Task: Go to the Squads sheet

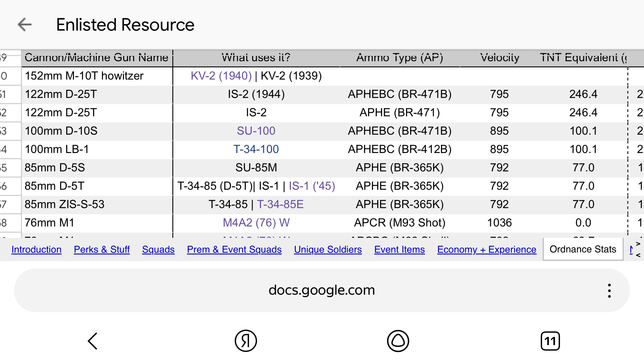Action: pos(158,249)
